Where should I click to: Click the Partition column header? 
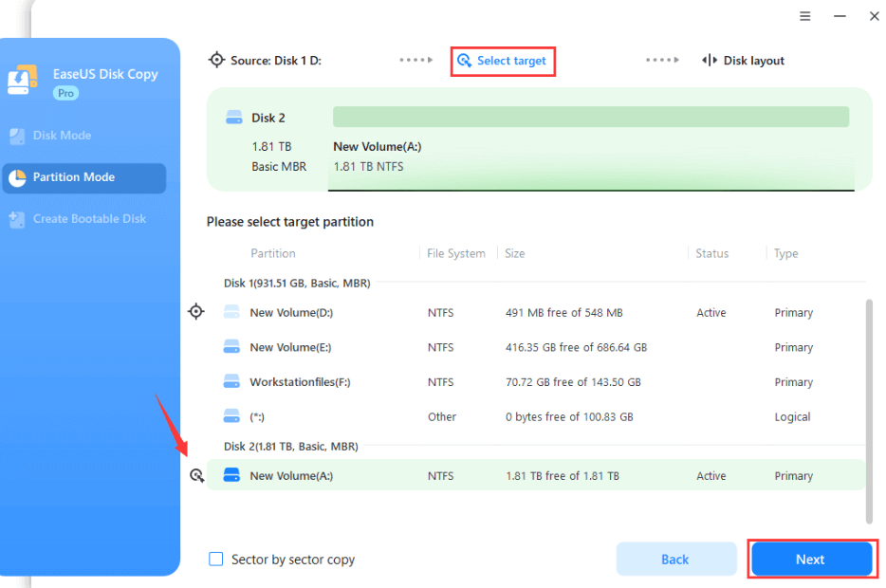(273, 253)
